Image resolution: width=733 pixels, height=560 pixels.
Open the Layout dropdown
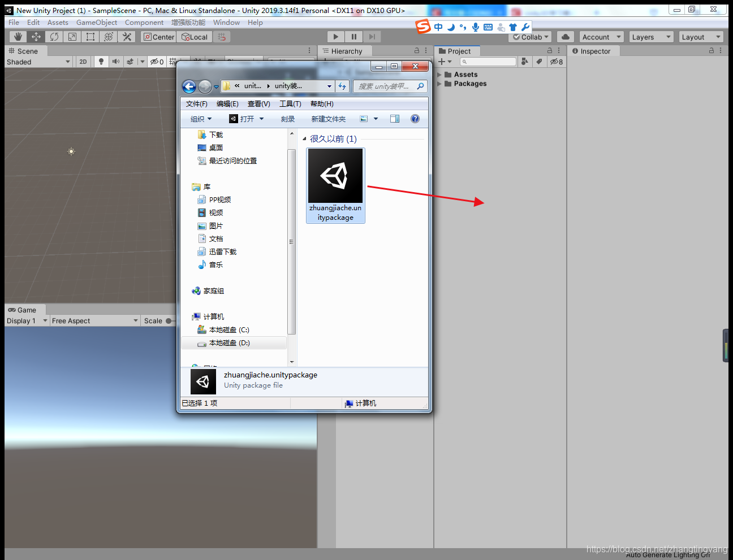pos(701,37)
